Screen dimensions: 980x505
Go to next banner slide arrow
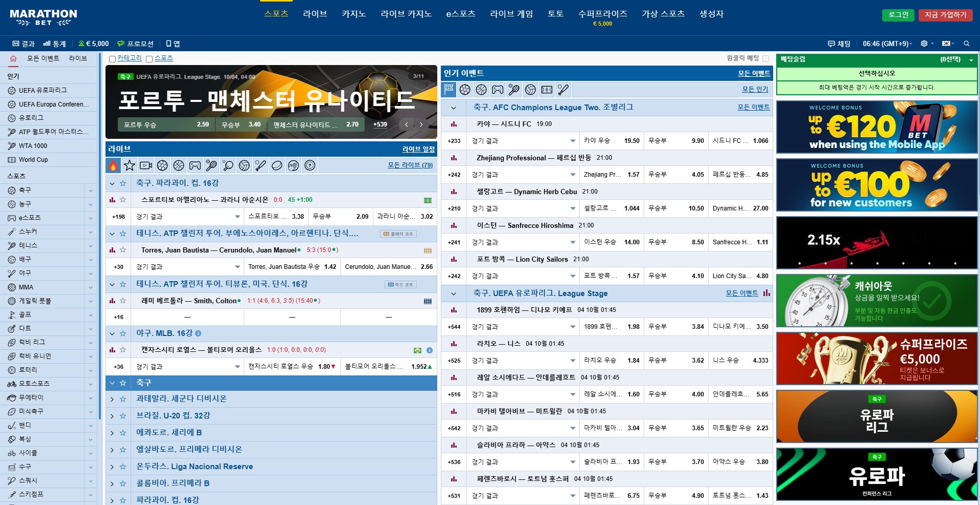(x=421, y=124)
